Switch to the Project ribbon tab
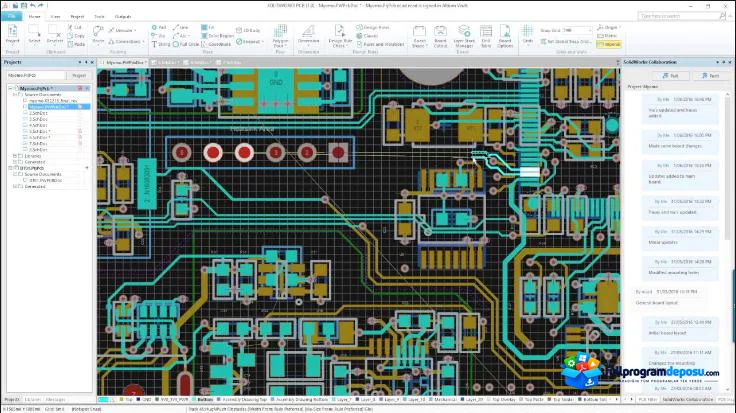The height and width of the screenshot is (413, 736). 77,16
